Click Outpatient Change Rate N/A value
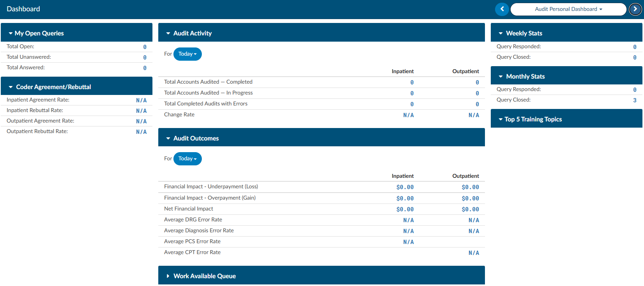The image size is (644, 286). [474, 115]
